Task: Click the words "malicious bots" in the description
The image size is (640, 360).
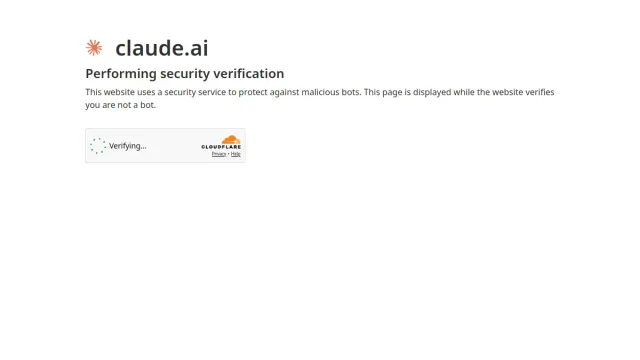Action: (331, 92)
